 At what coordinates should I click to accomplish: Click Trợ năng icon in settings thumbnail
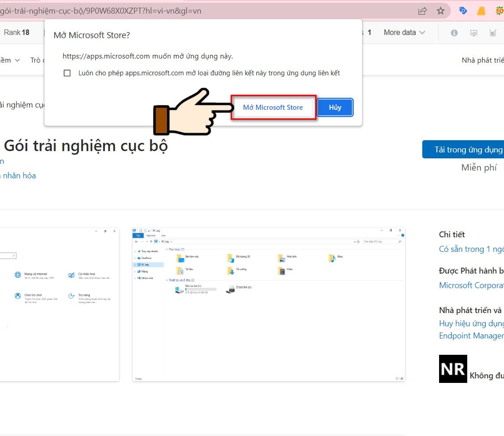coord(71,296)
